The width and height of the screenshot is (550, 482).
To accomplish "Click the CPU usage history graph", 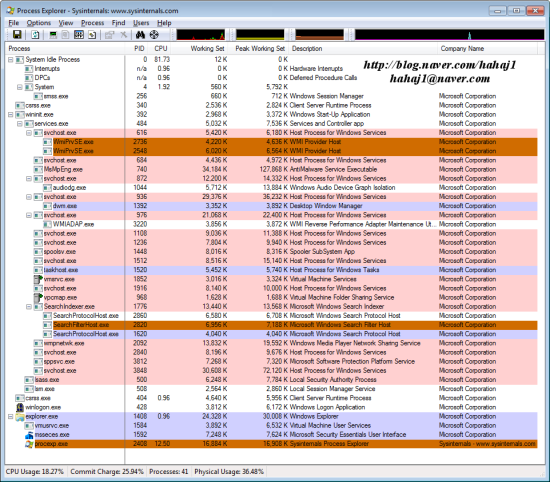I will pos(201,35).
